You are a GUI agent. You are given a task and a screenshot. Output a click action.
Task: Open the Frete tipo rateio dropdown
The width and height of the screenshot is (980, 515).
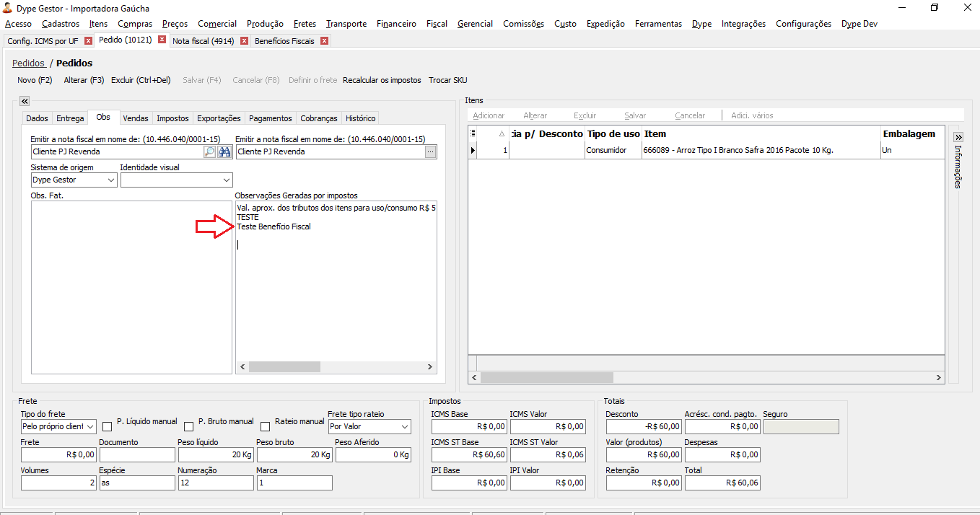pyautogui.click(x=404, y=426)
